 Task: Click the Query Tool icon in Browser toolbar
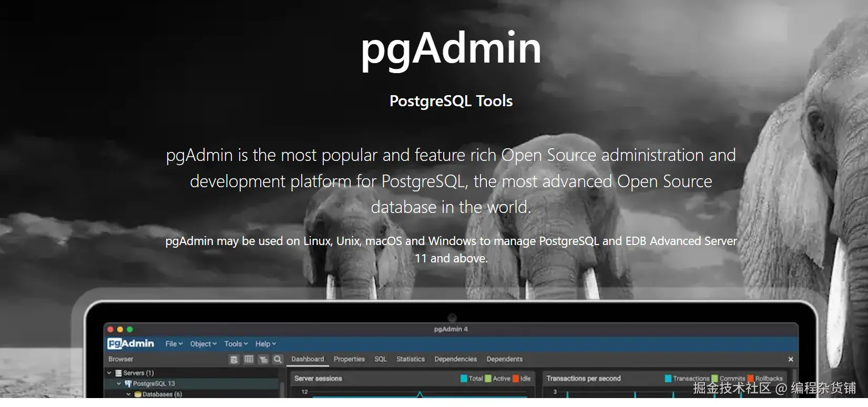(x=234, y=359)
